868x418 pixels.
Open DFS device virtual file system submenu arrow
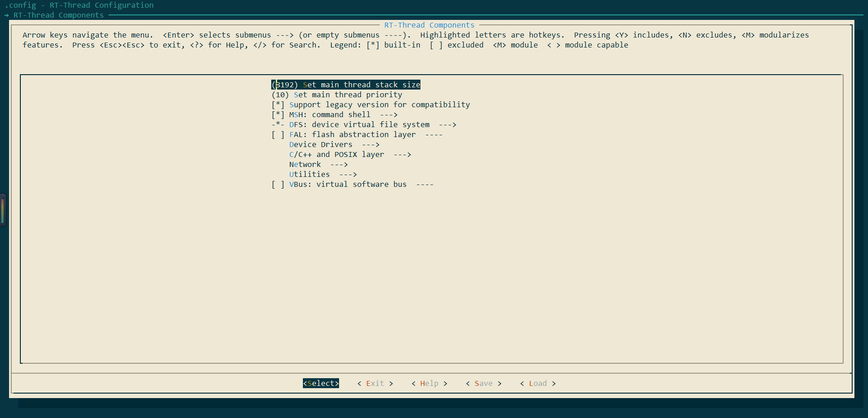(448, 124)
